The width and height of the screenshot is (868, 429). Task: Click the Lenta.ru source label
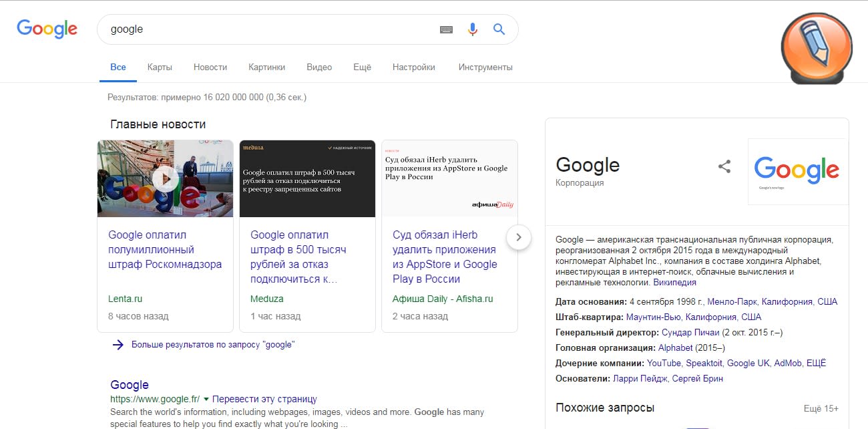[x=126, y=299]
